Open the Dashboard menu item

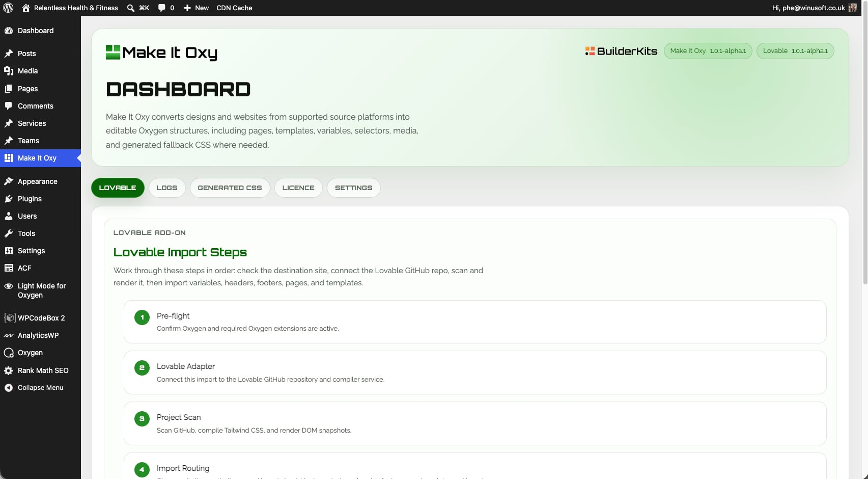point(40,31)
